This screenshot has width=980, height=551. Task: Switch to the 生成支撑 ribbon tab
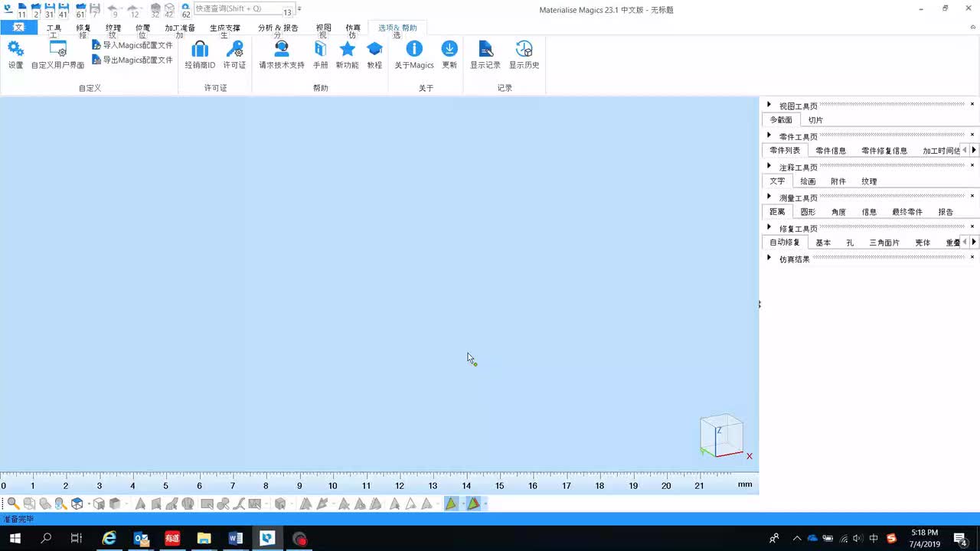tap(225, 28)
